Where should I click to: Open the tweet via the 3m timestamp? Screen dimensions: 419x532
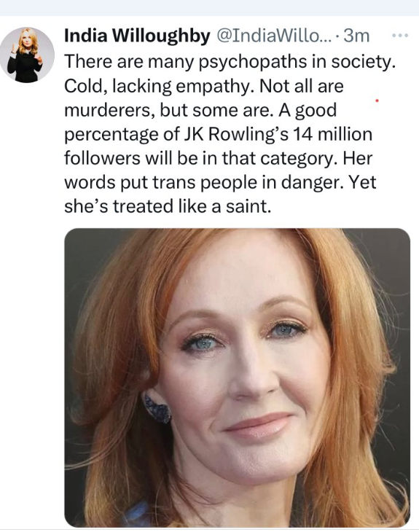tap(356, 35)
